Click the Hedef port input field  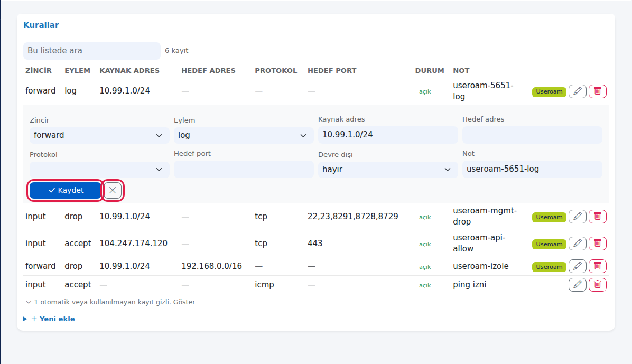[244, 169]
